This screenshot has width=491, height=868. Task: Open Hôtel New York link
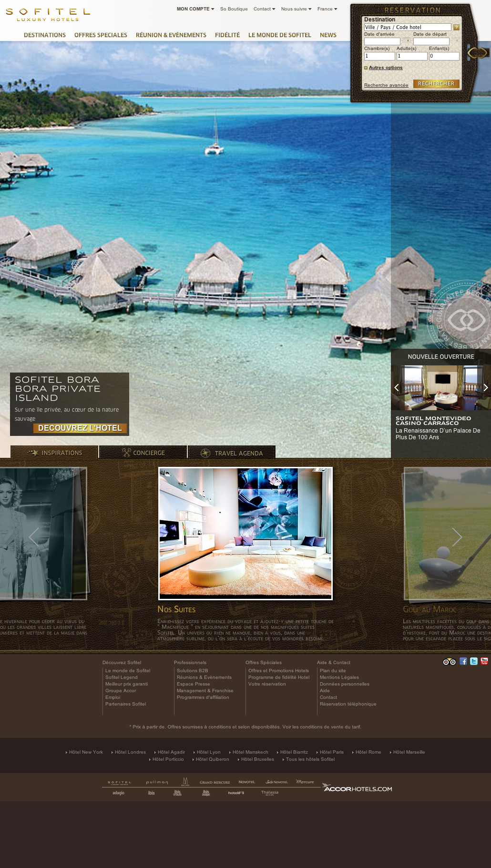(x=86, y=752)
